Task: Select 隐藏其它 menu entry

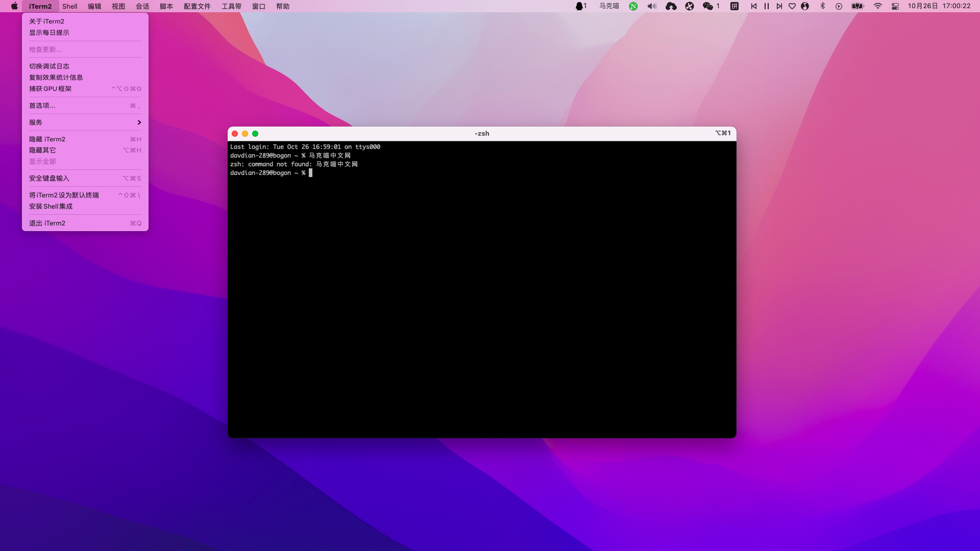Action: [x=85, y=151]
